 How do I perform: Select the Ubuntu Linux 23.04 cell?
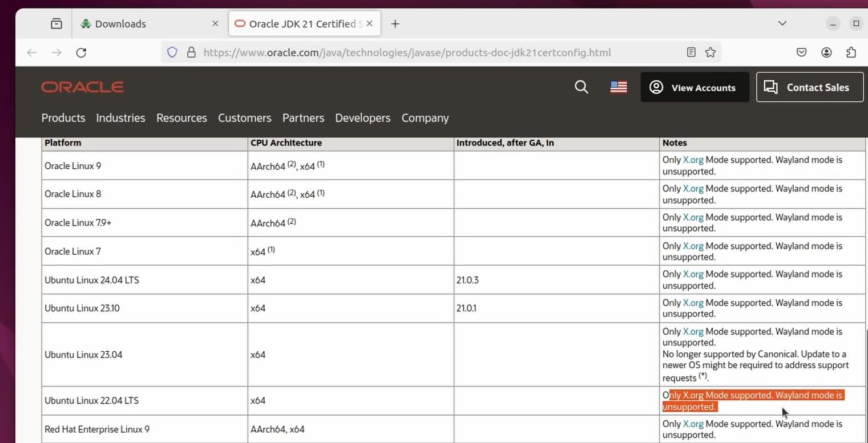pos(144,355)
